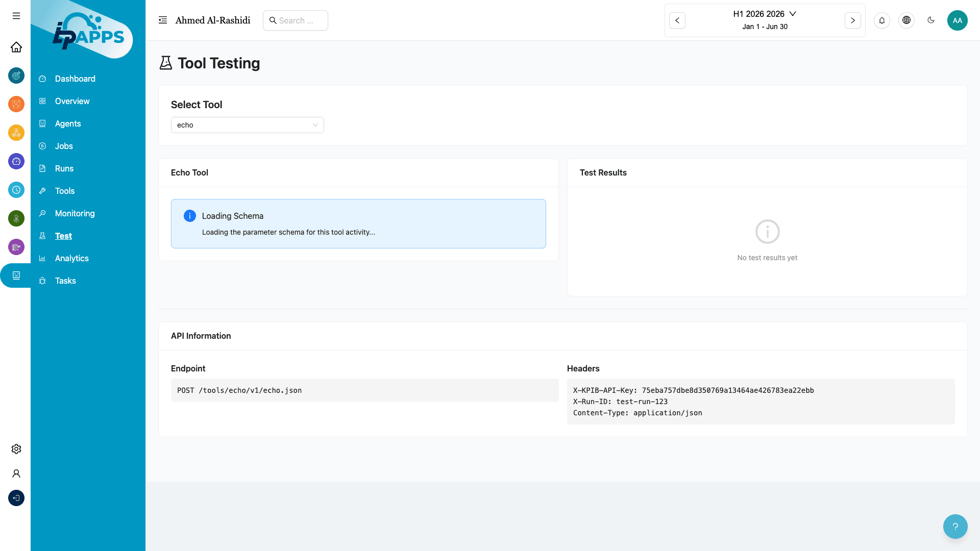Toggle the sidebar via the indent icon
This screenshot has height=551, width=980.
coord(163,19)
